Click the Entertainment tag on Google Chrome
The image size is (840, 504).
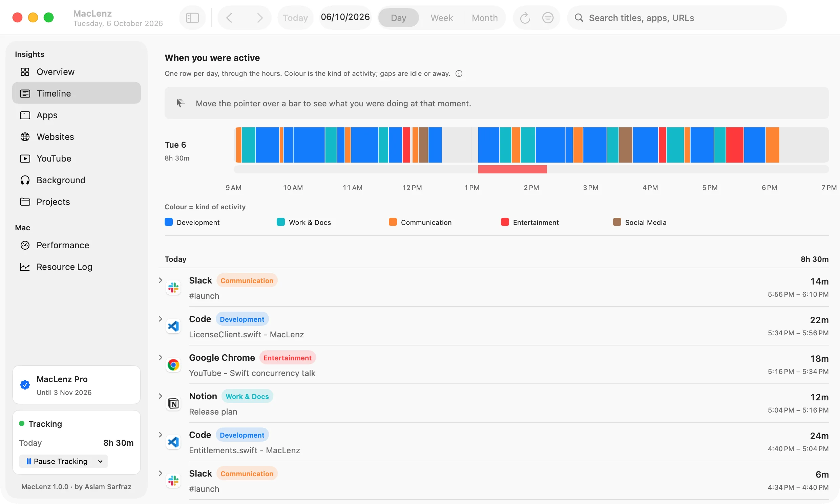click(x=287, y=358)
